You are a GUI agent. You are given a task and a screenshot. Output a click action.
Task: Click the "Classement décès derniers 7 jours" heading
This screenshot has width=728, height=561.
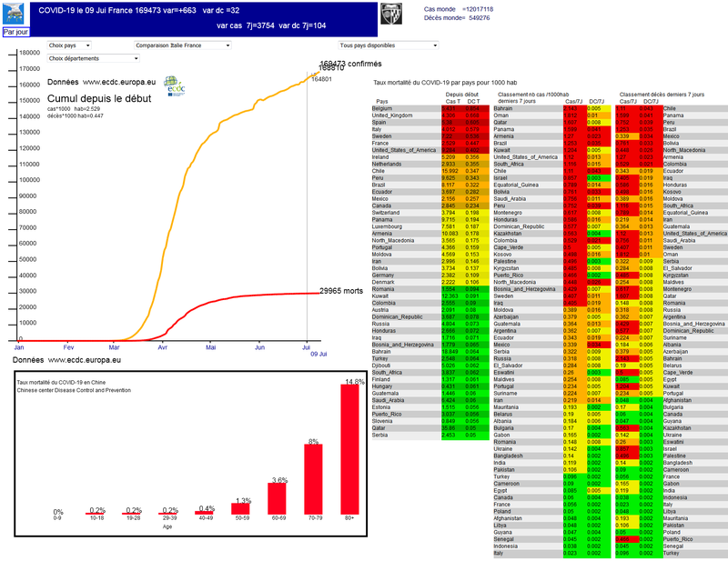661,94
